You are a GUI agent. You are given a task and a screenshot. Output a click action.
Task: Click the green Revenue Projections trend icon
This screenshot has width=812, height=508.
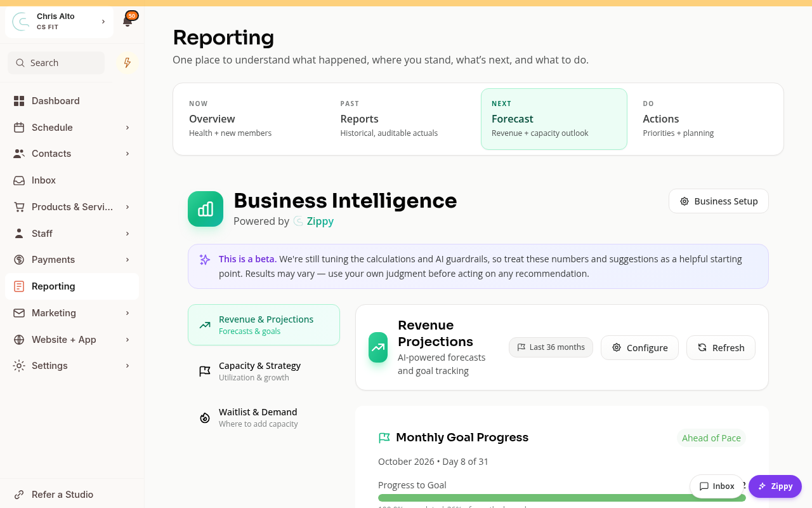pos(378,347)
